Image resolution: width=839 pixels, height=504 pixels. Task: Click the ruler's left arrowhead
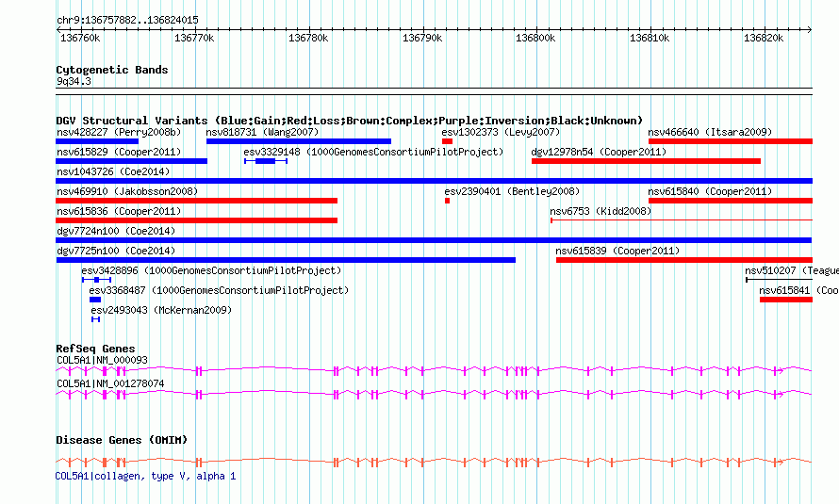tap(58, 29)
